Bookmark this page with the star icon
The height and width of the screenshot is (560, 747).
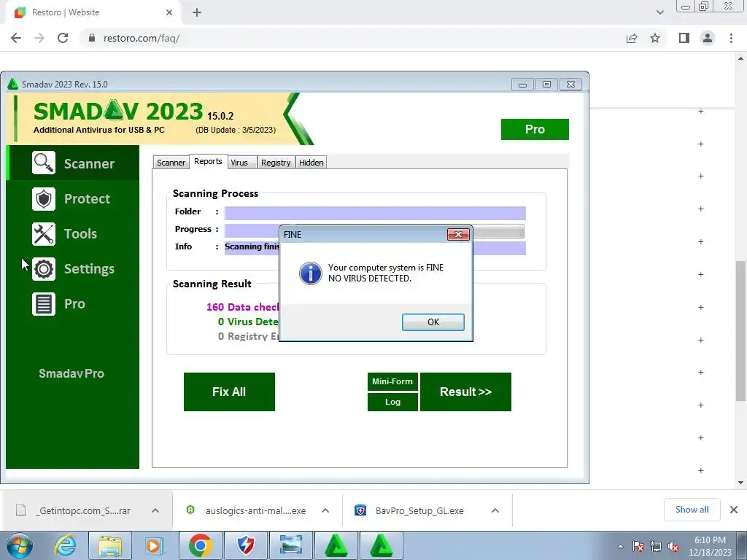click(655, 38)
